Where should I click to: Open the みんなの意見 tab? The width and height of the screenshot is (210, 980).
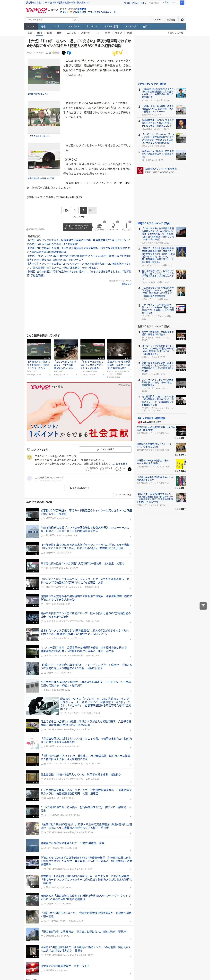click(x=111, y=27)
